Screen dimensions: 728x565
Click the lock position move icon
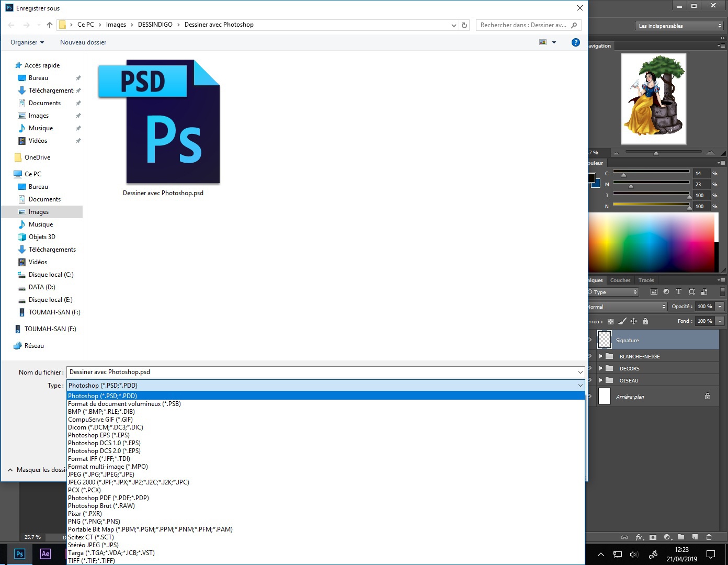(x=633, y=321)
